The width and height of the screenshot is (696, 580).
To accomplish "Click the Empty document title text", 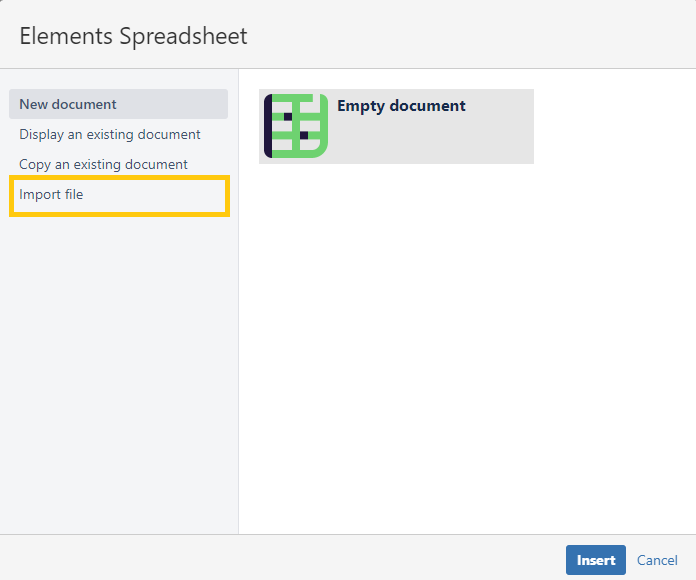I will [x=401, y=106].
